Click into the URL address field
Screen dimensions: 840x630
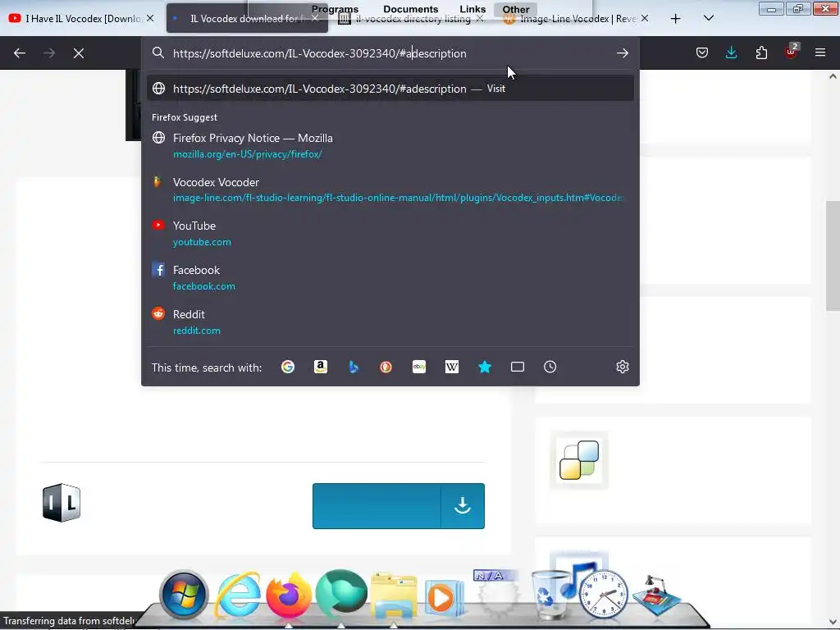tap(391, 53)
